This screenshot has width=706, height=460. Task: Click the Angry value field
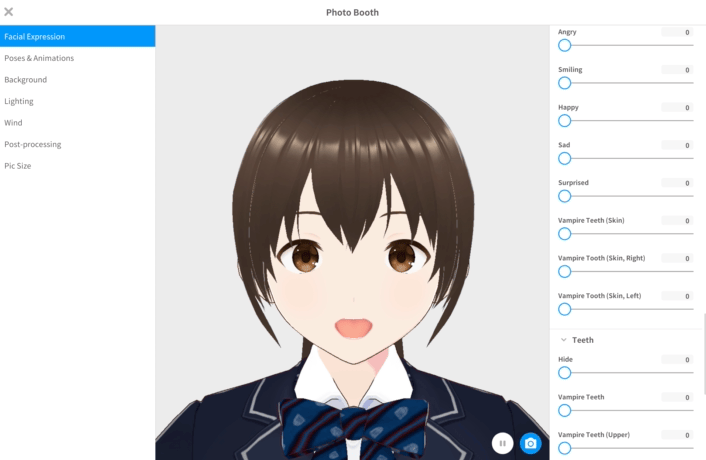pos(677,32)
